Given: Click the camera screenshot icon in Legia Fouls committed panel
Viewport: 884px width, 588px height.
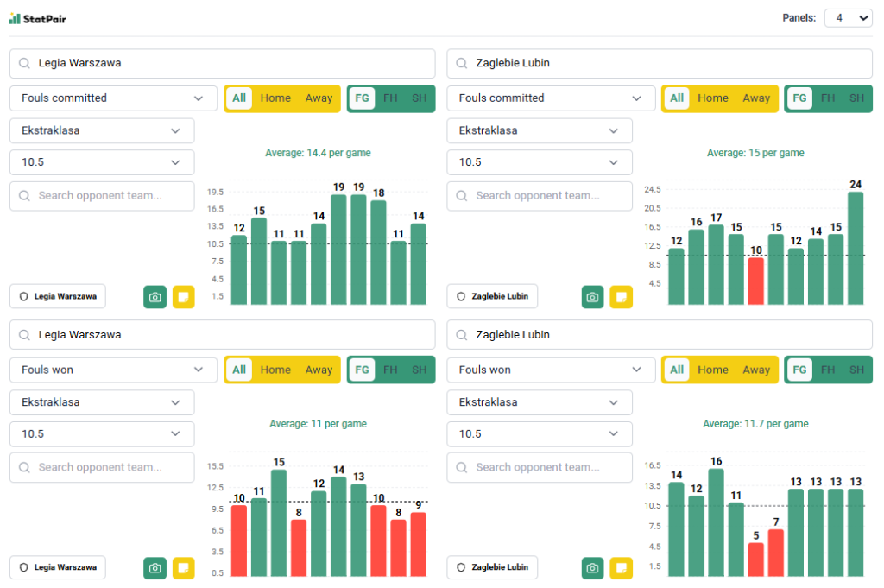Looking at the screenshot, I should coord(155,296).
